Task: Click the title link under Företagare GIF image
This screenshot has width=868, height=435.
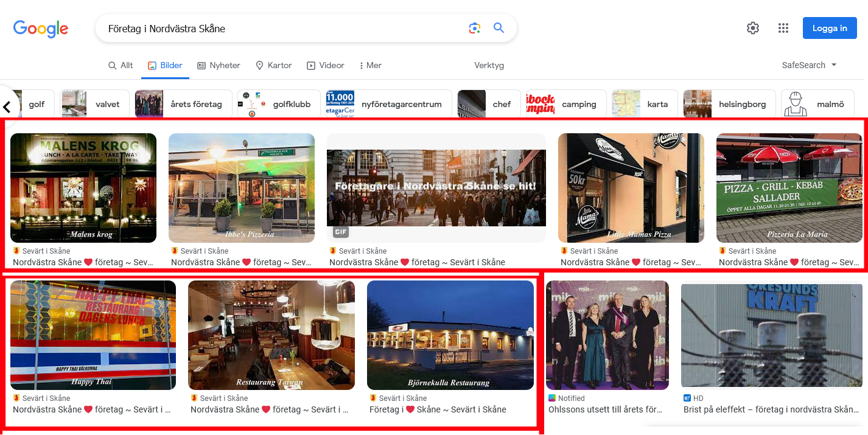Action: 417,262
